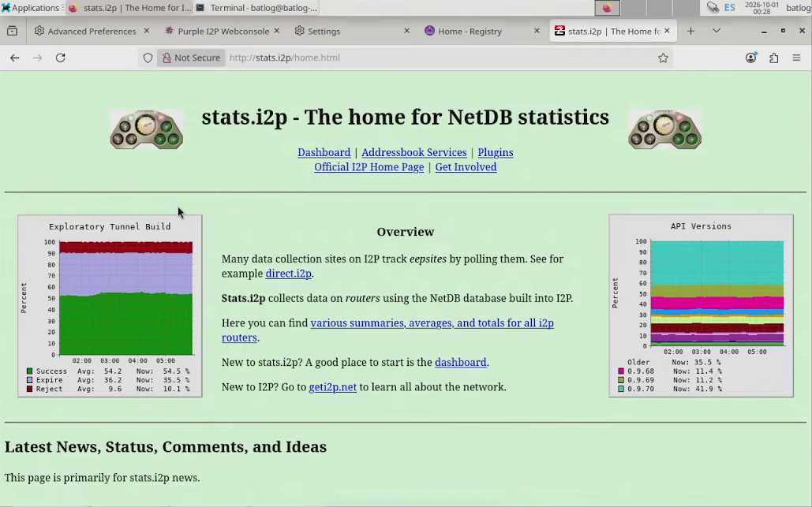The width and height of the screenshot is (812, 507).
Task: Click the ES keyboard layout indicator
Action: 730,8
